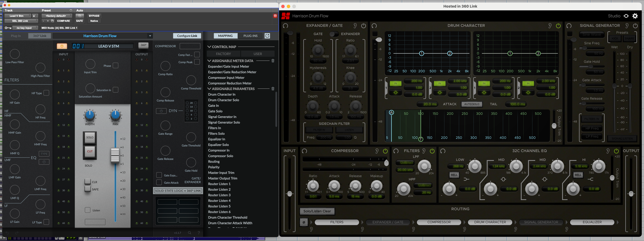
Task: Open Harrison Drum Flow plug-in dropdown
Action: [103, 36]
